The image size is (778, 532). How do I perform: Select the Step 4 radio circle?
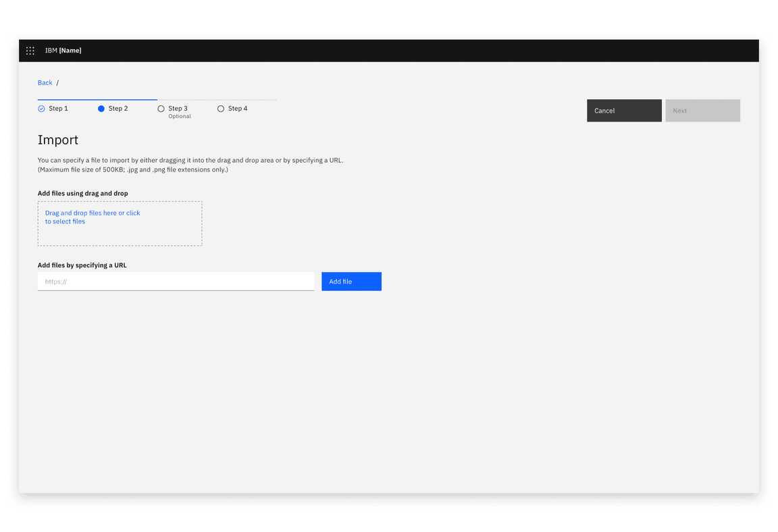pos(220,108)
